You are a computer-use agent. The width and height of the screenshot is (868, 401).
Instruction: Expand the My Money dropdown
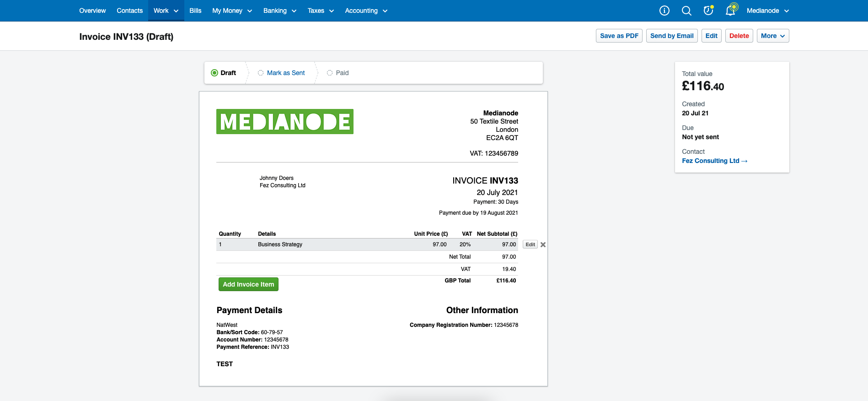232,11
